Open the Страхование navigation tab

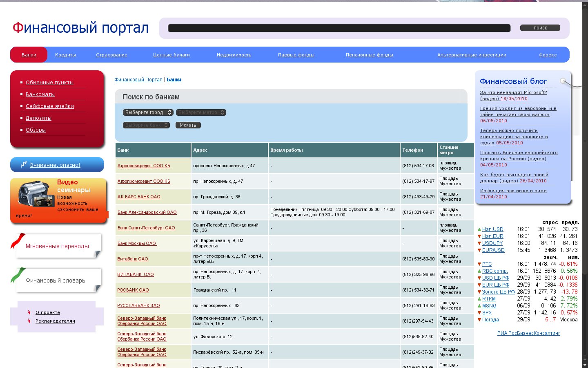(111, 55)
